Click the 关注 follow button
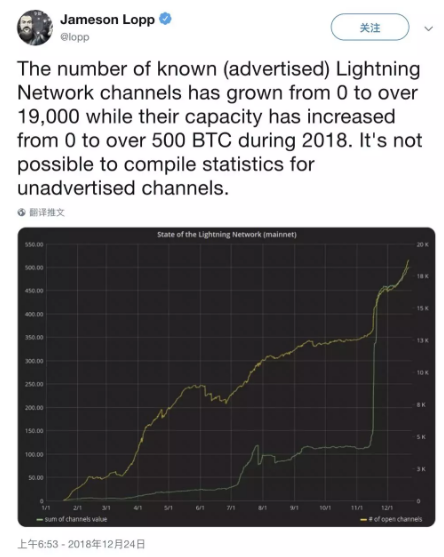The width and height of the screenshot is (444, 557). [x=370, y=27]
